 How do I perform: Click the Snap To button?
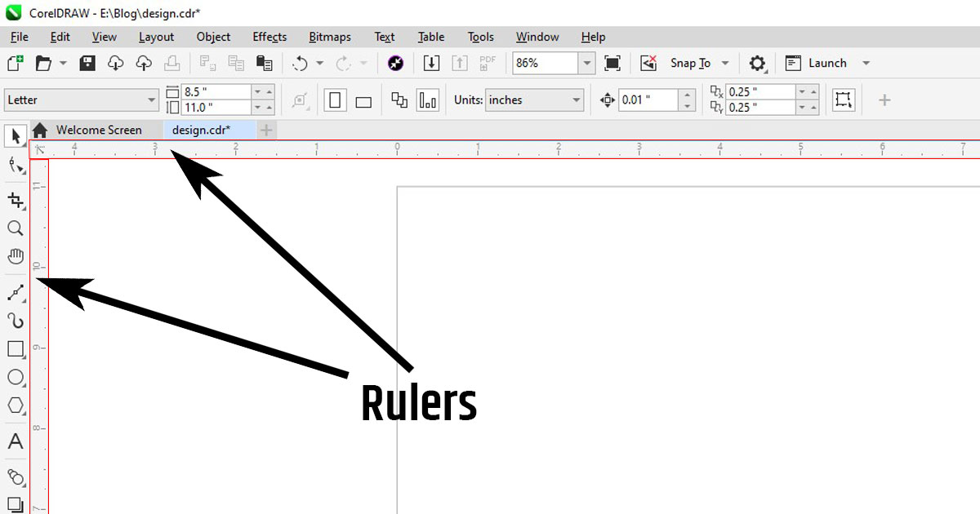(x=690, y=63)
